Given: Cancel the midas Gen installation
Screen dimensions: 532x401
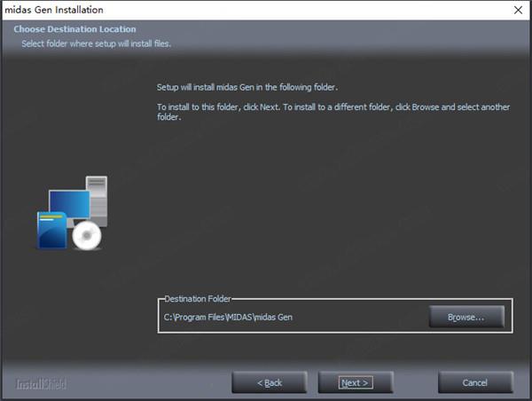Looking at the screenshot, I should (475, 382).
